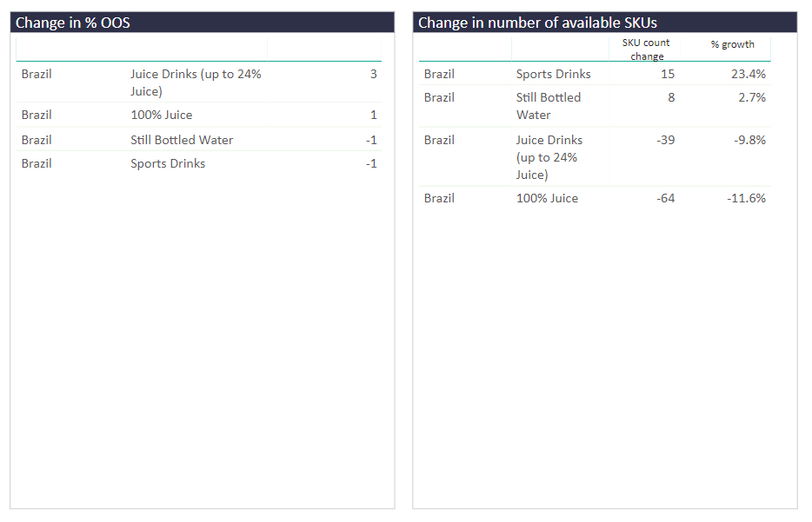
Task: Click the 'SKU count change' column header
Action: click(645, 50)
